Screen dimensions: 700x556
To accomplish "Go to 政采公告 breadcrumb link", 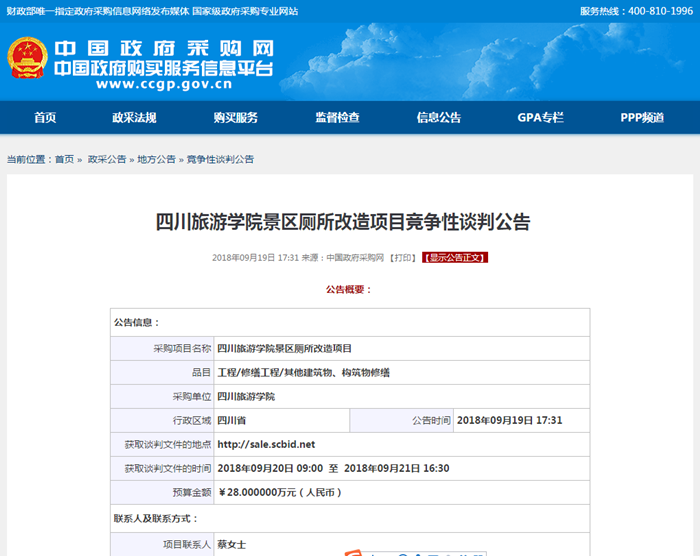I will point(107,159).
